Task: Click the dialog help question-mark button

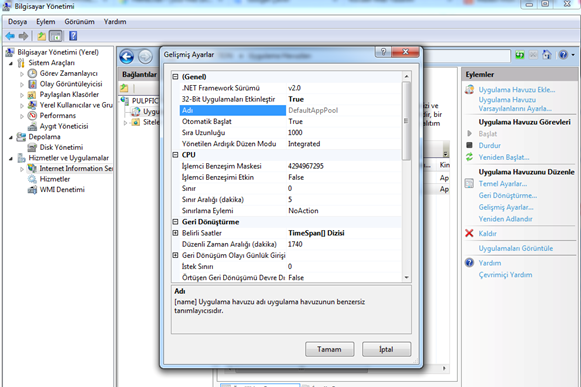Action: pyautogui.click(x=384, y=52)
